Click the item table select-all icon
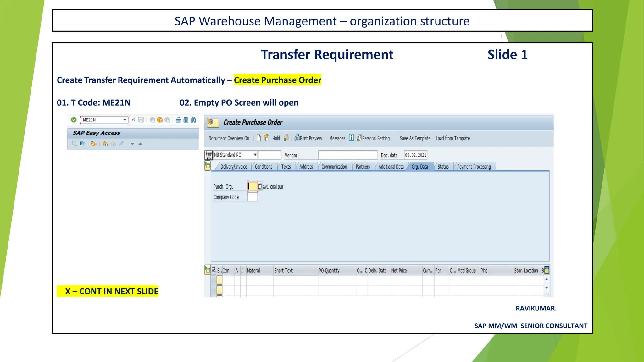 tap(214, 270)
